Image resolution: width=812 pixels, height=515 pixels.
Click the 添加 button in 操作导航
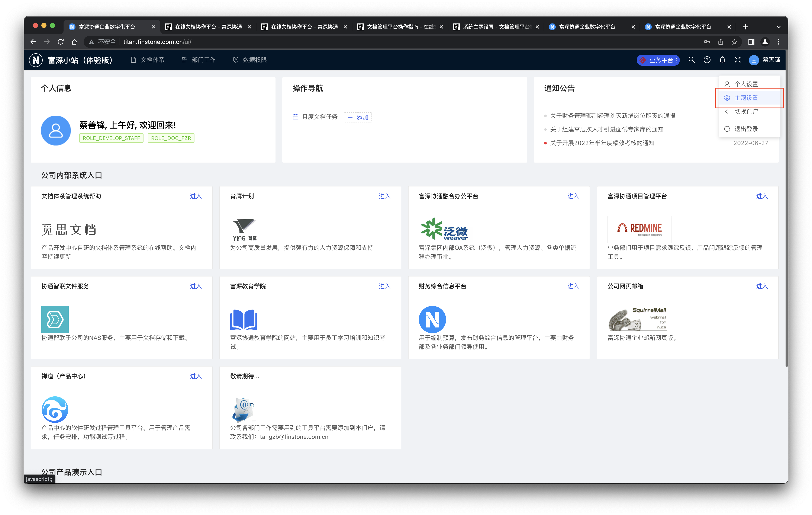coord(358,117)
